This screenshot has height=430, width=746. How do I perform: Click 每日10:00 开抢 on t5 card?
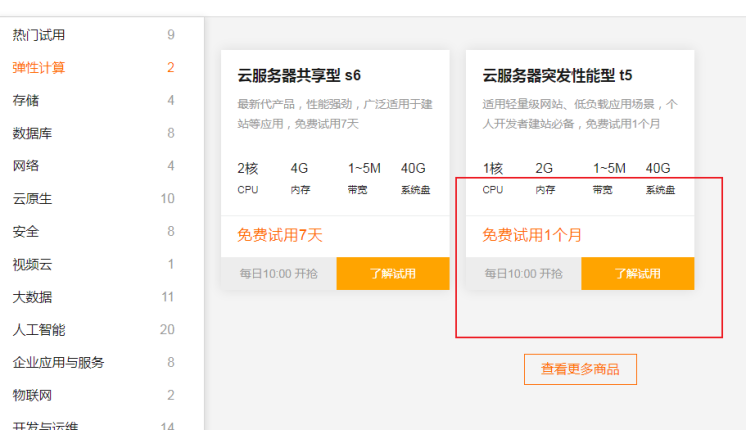[x=523, y=274]
